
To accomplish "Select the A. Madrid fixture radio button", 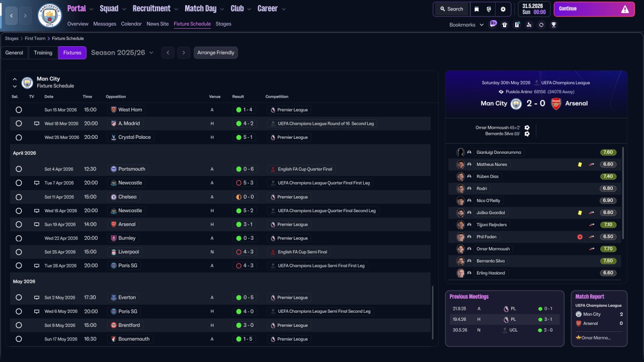I will point(19,124).
